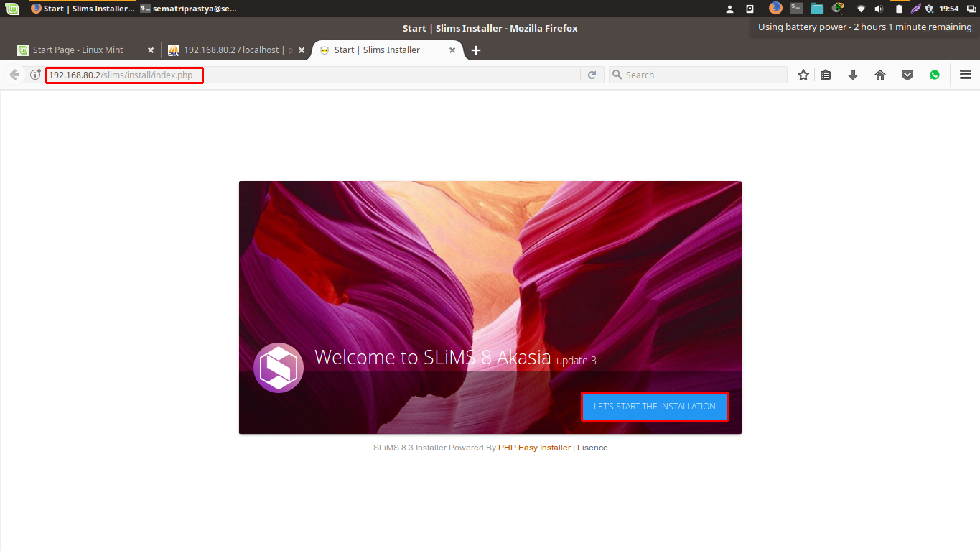Close the Start Page - Linux Mint tab
The image size is (980, 551).
[x=151, y=50]
